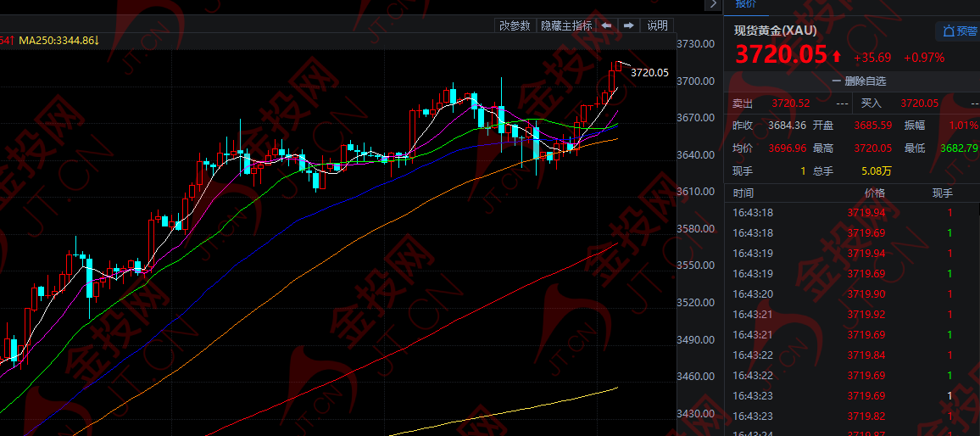Click the 开盘 value 3685.59
The width and height of the screenshot is (980, 436).
click(874, 126)
